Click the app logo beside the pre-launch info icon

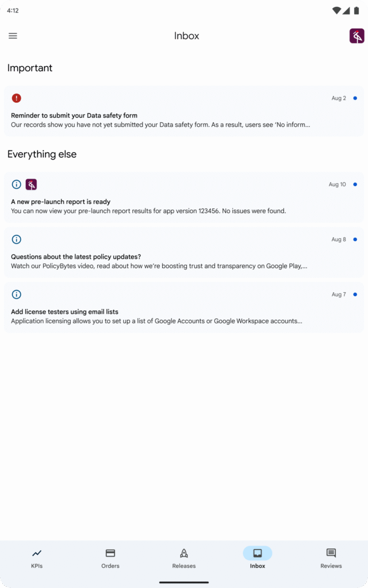[x=32, y=184]
